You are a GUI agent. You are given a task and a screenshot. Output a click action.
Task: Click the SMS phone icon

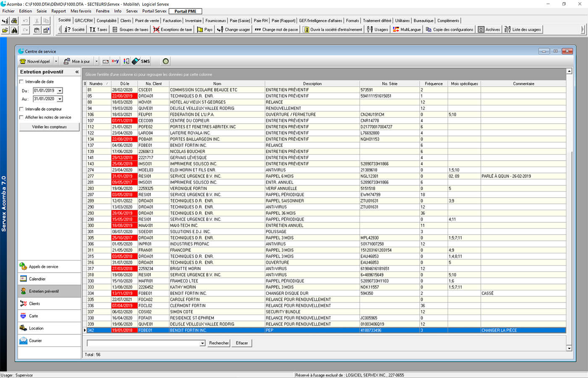(136, 61)
